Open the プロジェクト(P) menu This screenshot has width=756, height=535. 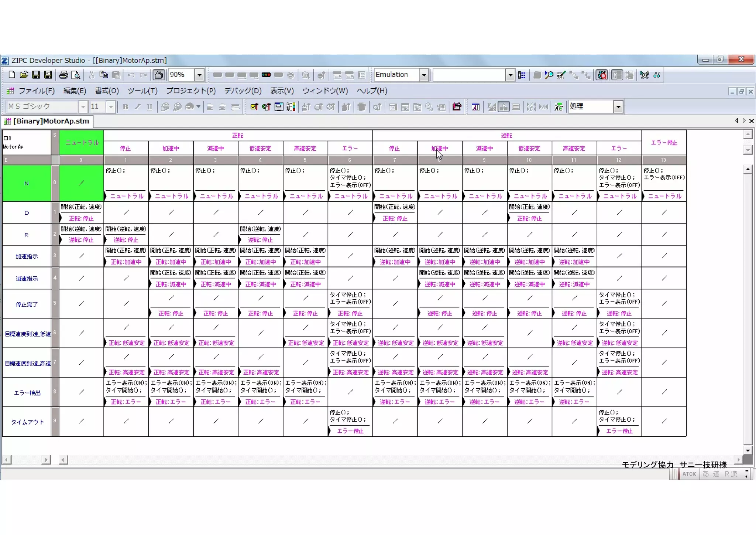(190, 91)
